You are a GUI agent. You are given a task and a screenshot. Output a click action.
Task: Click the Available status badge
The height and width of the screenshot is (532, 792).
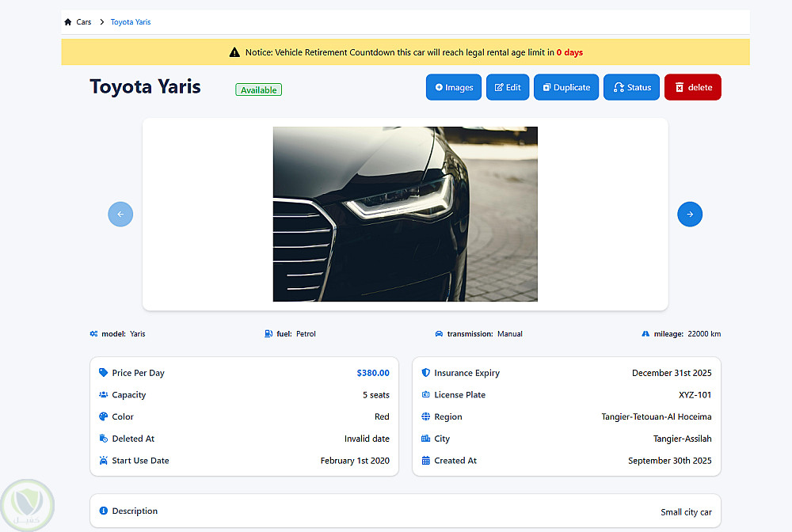[259, 89]
